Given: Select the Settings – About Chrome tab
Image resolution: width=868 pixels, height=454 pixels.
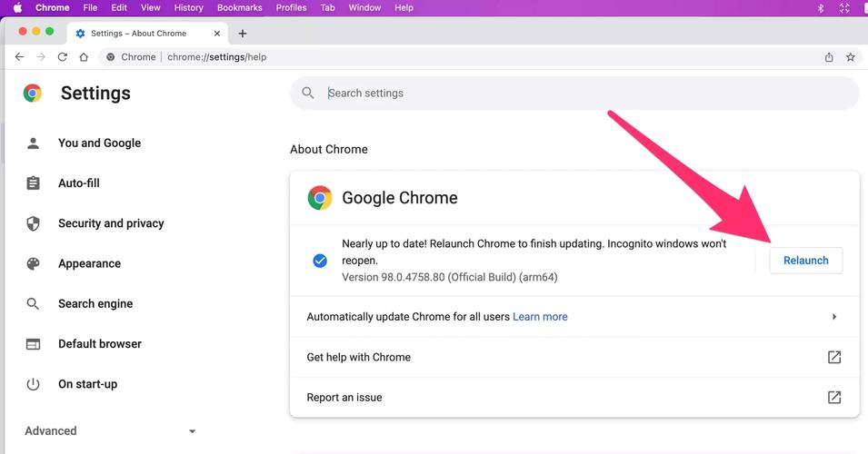Looking at the screenshot, I should (x=148, y=34).
